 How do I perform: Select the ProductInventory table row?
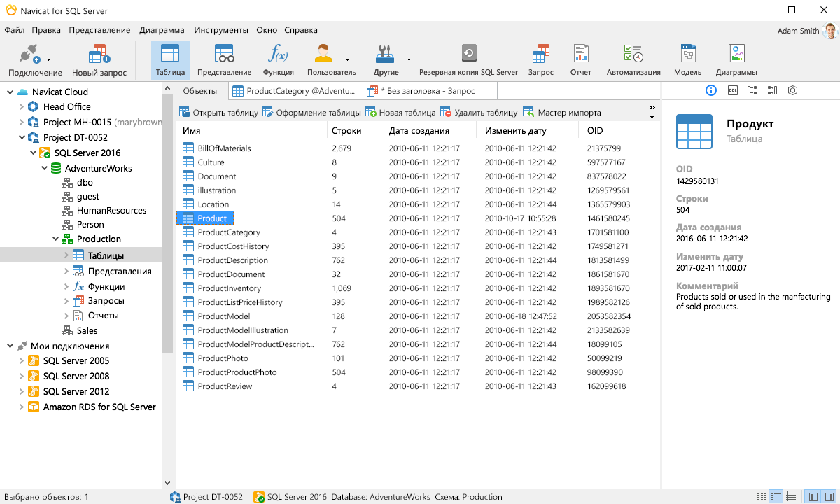click(x=417, y=288)
